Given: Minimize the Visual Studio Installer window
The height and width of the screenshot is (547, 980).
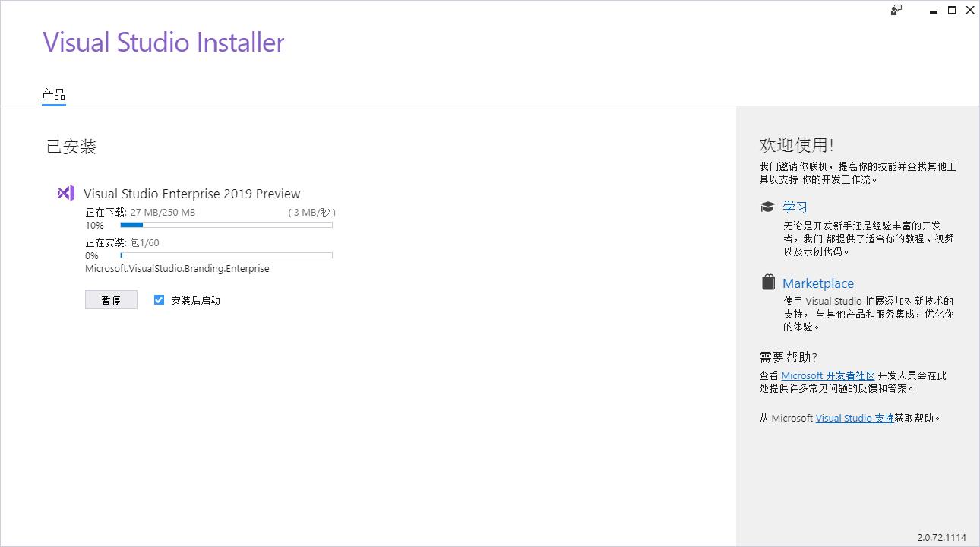Looking at the screenshot, I should pos(933,10).
